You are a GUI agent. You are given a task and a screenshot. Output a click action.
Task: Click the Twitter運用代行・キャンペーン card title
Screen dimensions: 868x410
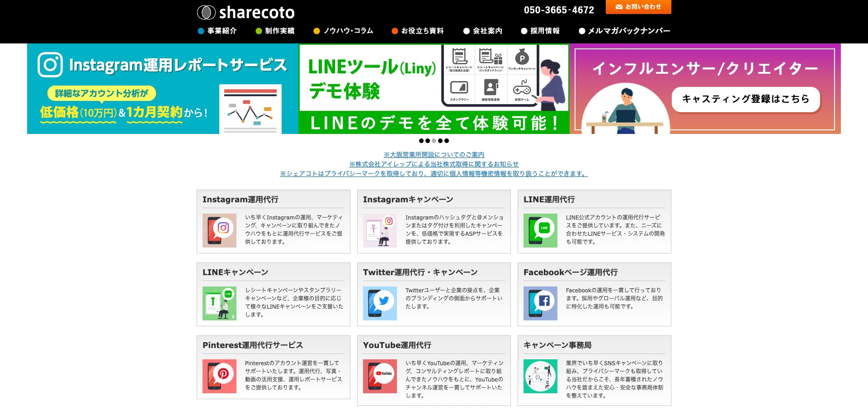click(x=420, y=272)
